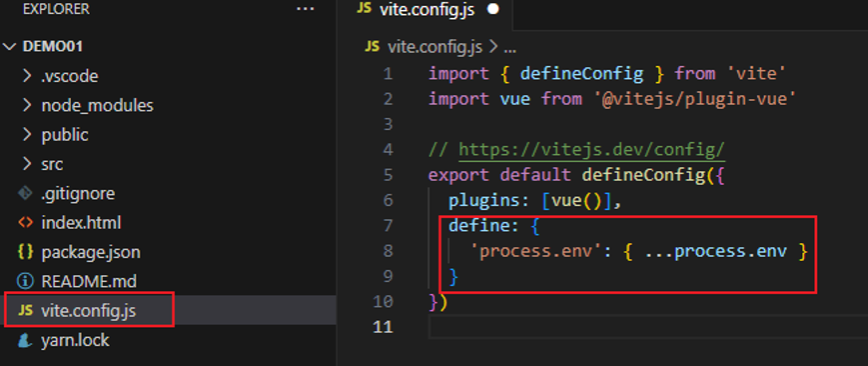Click the JS icon on the editor tab
Image resolution: width=868 pixels, height=366 pixels.
click(x=365, y=9)
